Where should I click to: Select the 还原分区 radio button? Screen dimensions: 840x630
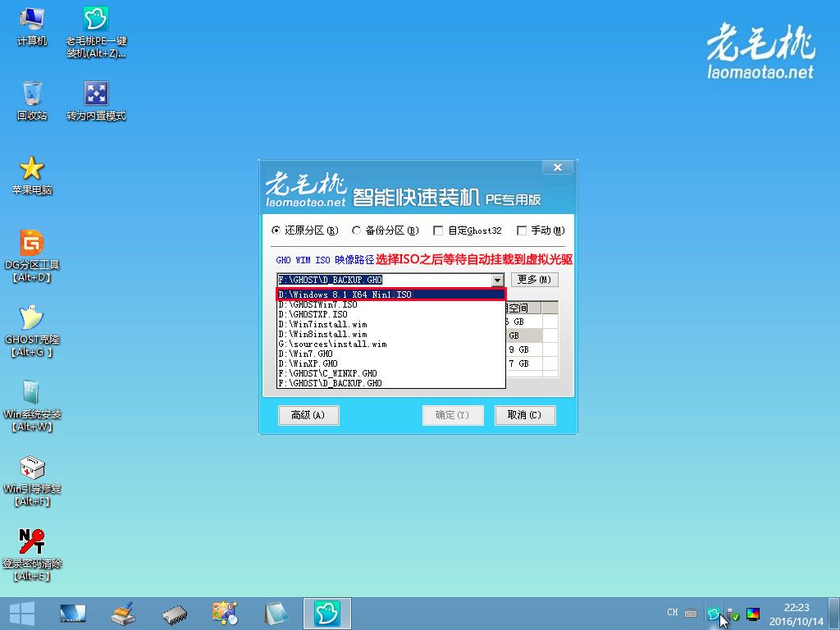coord(276,231)
